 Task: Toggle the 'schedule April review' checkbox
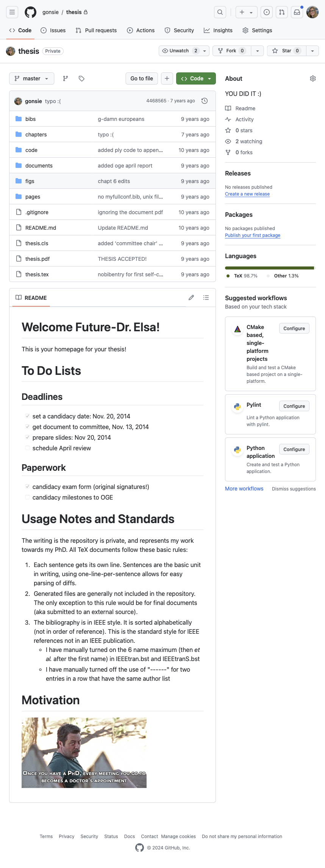[27, 448]
